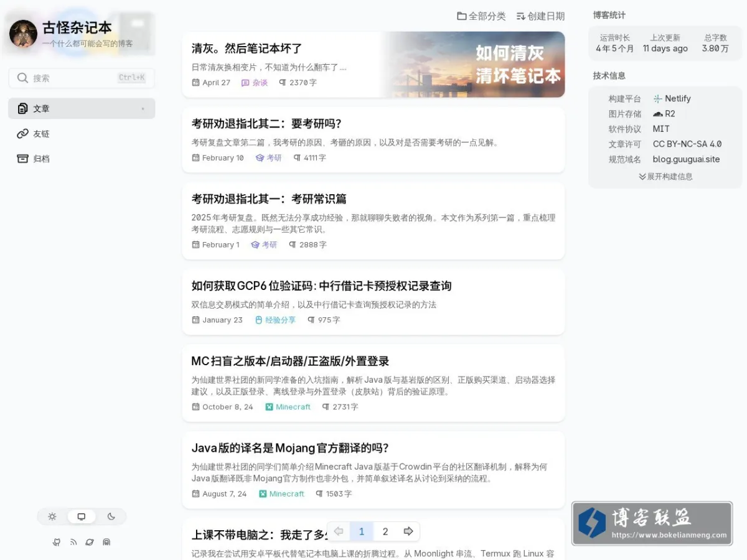Go to page 2 of articles
Image resolution: width=747 pixels, height=560 pixels.
click(385, 531)
